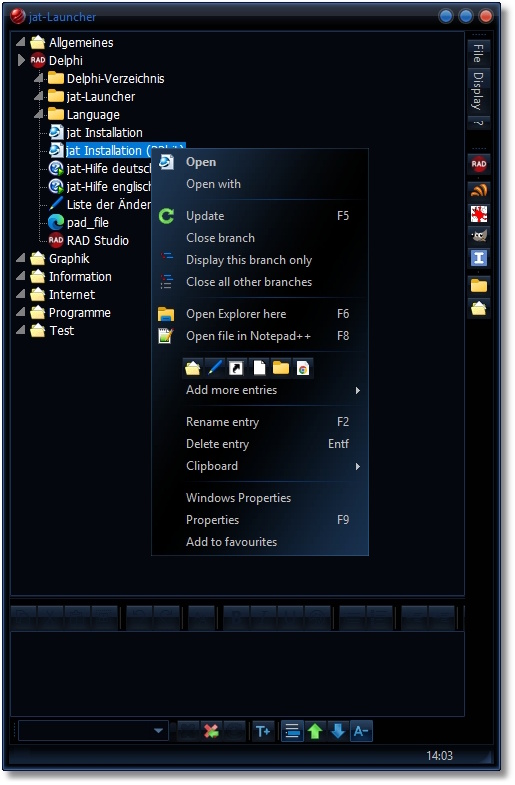
Task: Choose Delete entry from the menu
Action: 260,444
